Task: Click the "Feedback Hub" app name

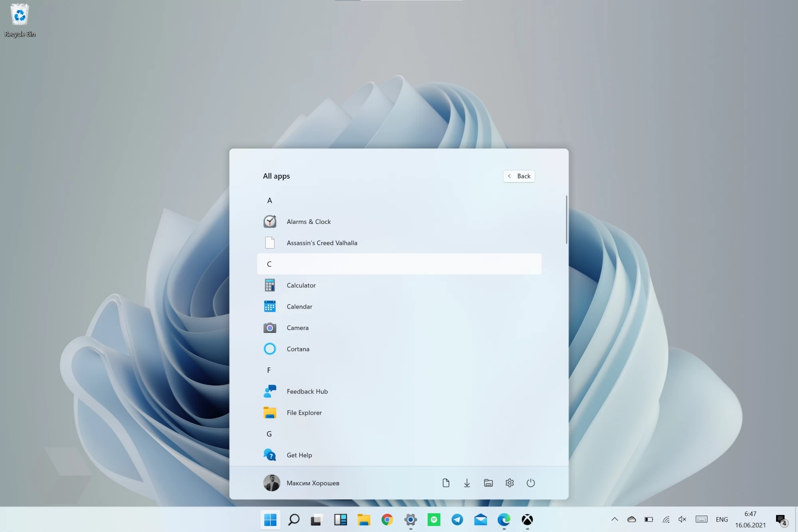Action: coord(307,392)
